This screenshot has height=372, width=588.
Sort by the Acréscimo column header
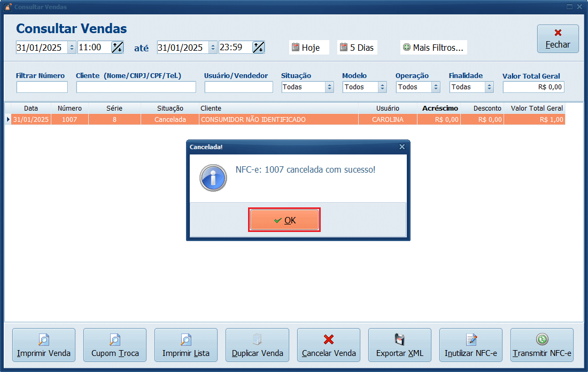(439, 108)
